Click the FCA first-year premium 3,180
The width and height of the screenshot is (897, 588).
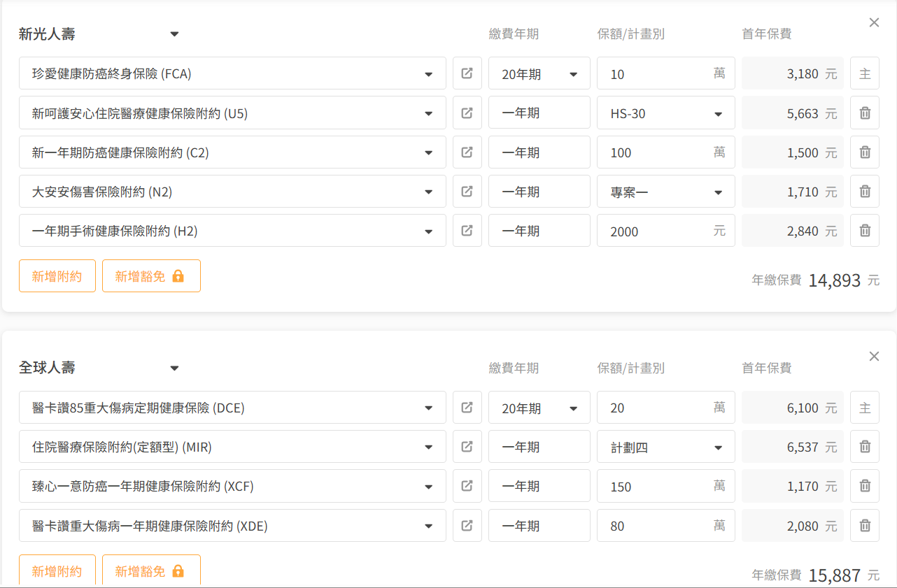click(x=793, y=73)
